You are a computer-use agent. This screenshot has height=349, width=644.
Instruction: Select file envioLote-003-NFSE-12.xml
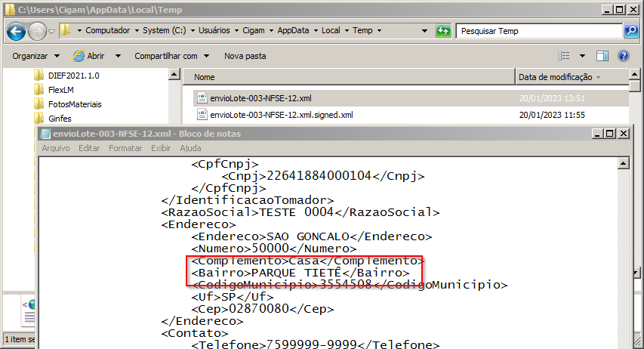(x=260, y=98)
